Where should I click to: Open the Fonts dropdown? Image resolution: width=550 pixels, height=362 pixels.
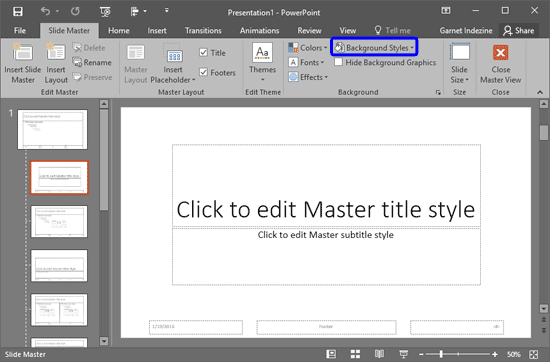point(306,62)
